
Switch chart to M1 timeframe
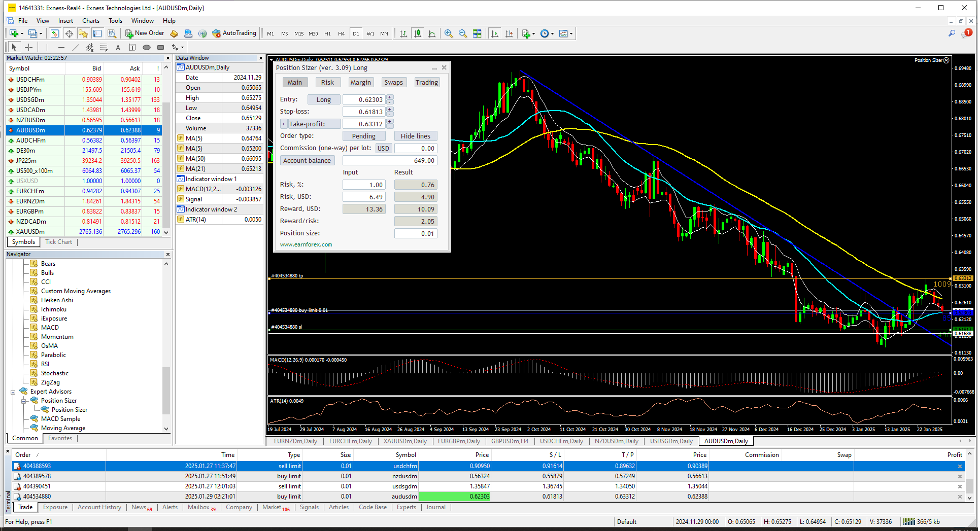(271, 33)
